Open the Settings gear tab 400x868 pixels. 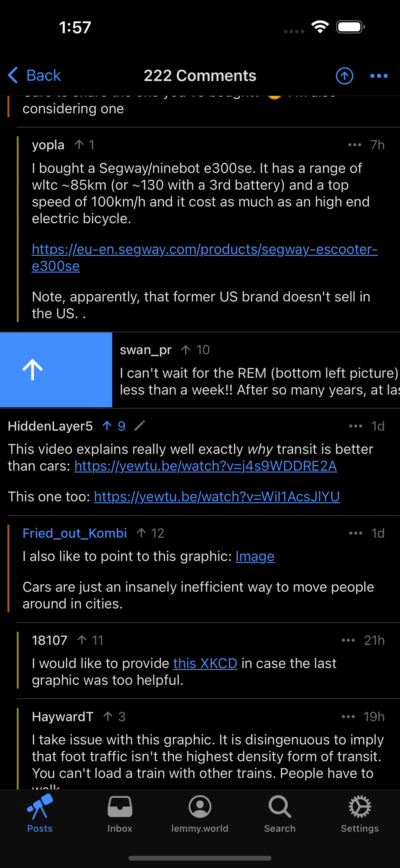click(360, 813)
